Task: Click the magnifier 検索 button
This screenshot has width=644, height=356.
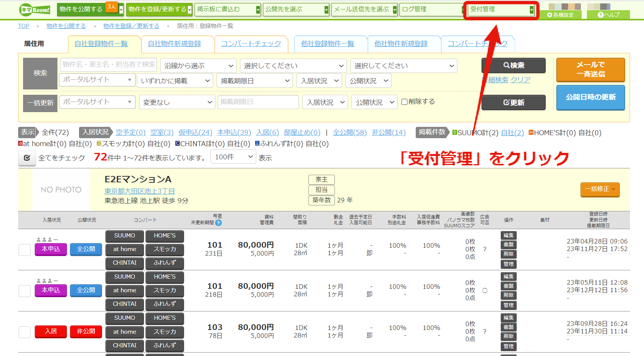Action: pos(513,65)
